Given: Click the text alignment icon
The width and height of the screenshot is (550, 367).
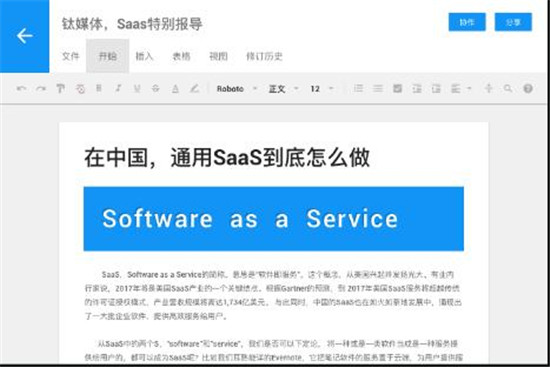Looking at the screenshot, I should [456, 89].
